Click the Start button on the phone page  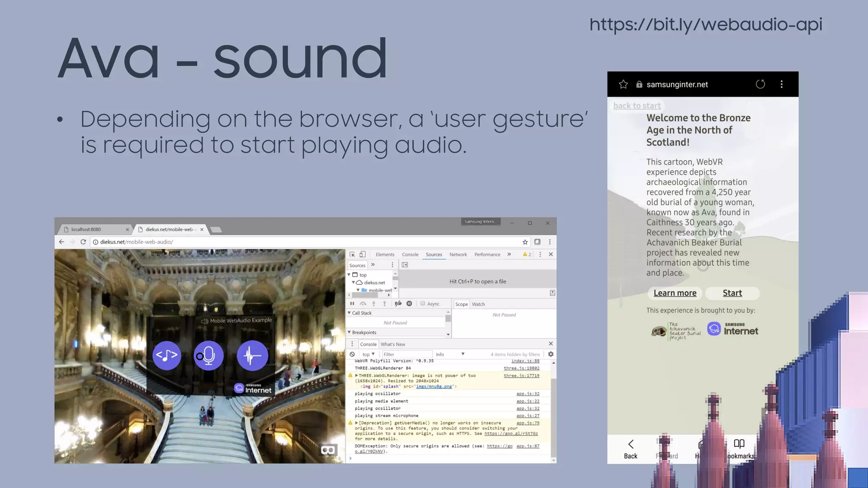coord(732,293)
